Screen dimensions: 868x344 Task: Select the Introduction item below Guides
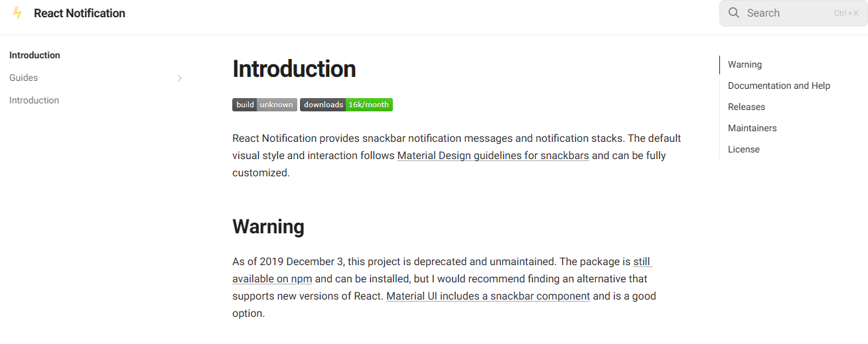[x=35, y=100]
